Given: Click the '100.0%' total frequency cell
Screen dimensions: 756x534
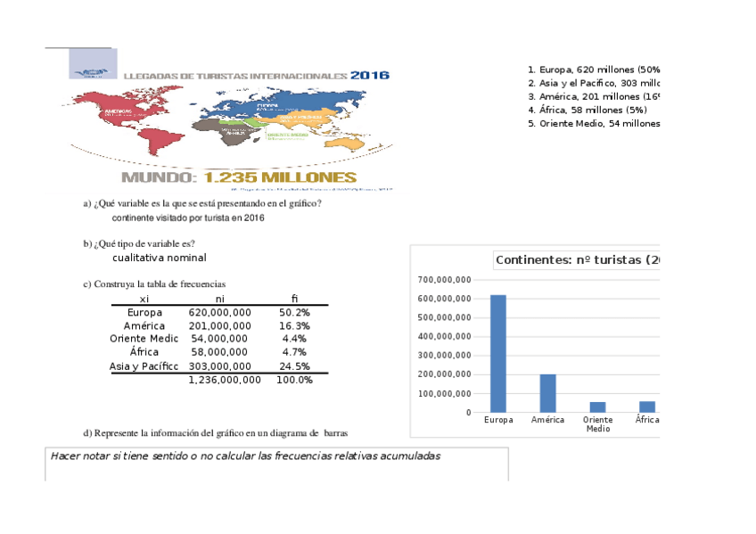Looking at the screenshot, I should click(x=295, y=379).
